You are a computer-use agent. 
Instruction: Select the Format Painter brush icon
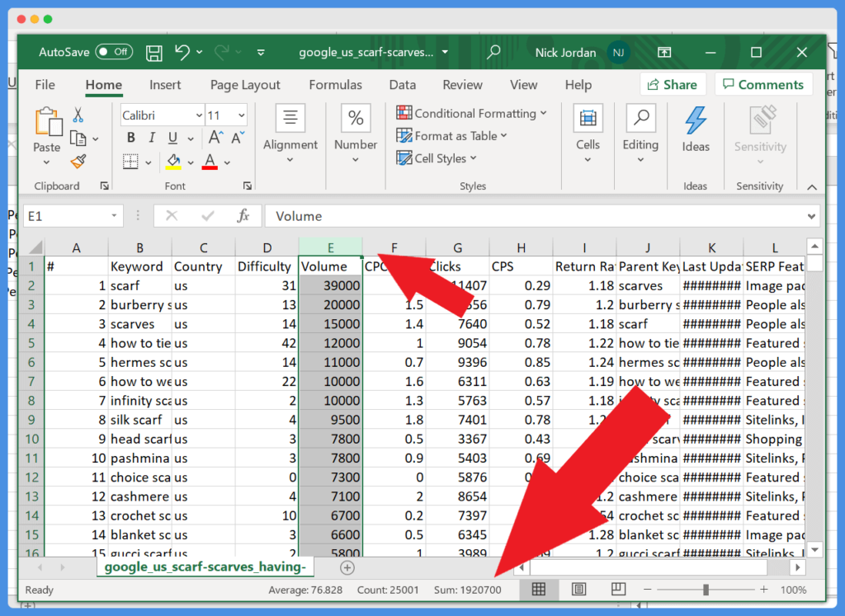[78, 161]
